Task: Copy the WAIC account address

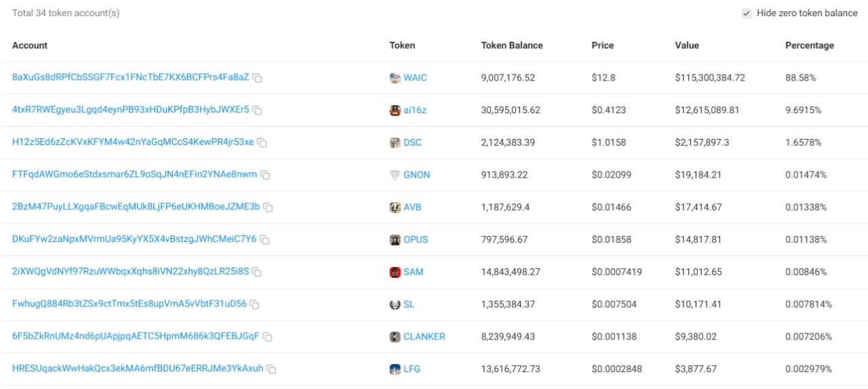Action: pyautogui.click(x=258, y=78)
